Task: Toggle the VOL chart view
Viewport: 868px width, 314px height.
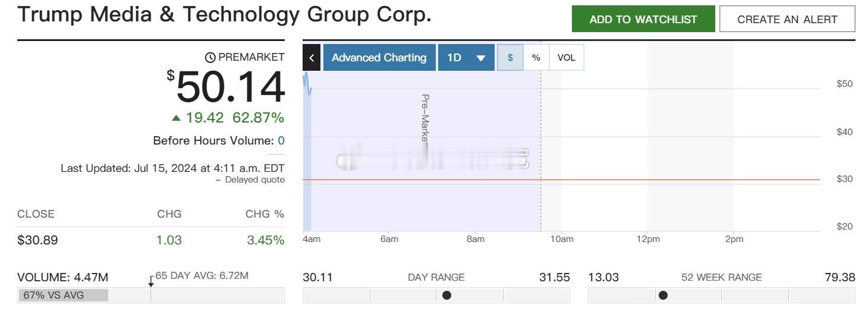Action: (x=567, y=58)
